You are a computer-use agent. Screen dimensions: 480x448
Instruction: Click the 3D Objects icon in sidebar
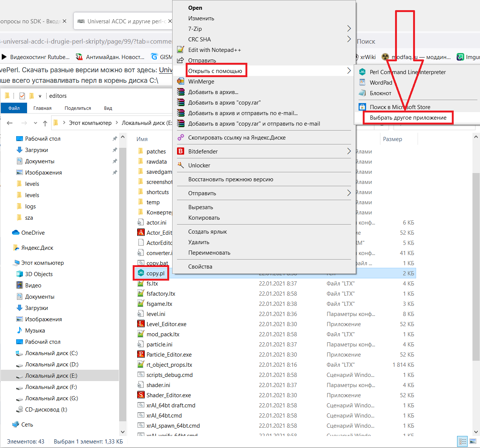coord(20,274)
